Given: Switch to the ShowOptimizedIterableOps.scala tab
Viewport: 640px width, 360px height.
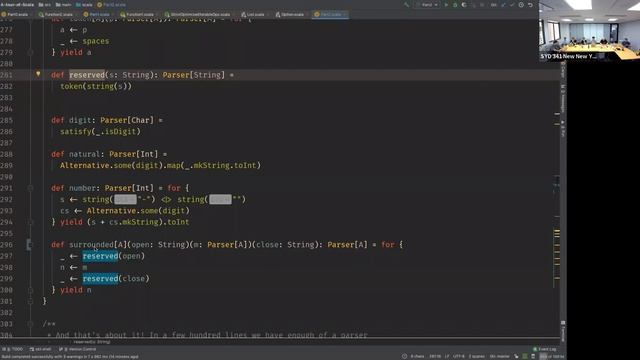Looking at the screenshot, I should pos(198,14).
